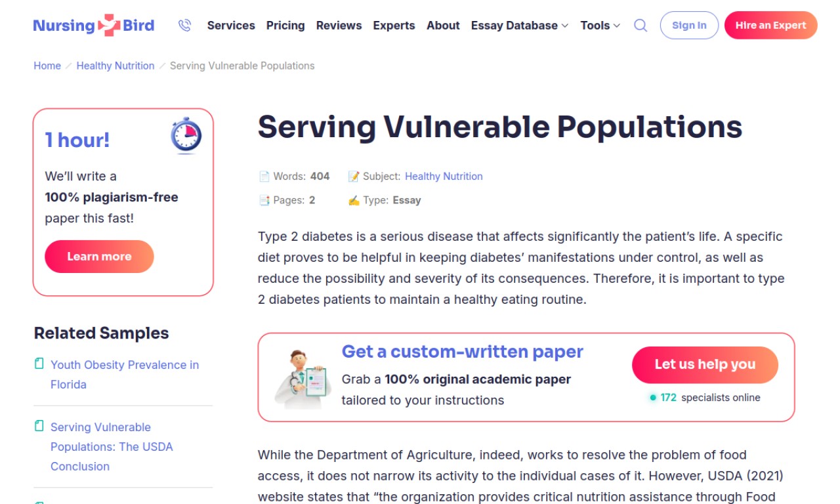The height and width of the screenshot is (504, 840).
Task: Click document icon beside Youth Obesity Prevalence
Action: [39, 364]
